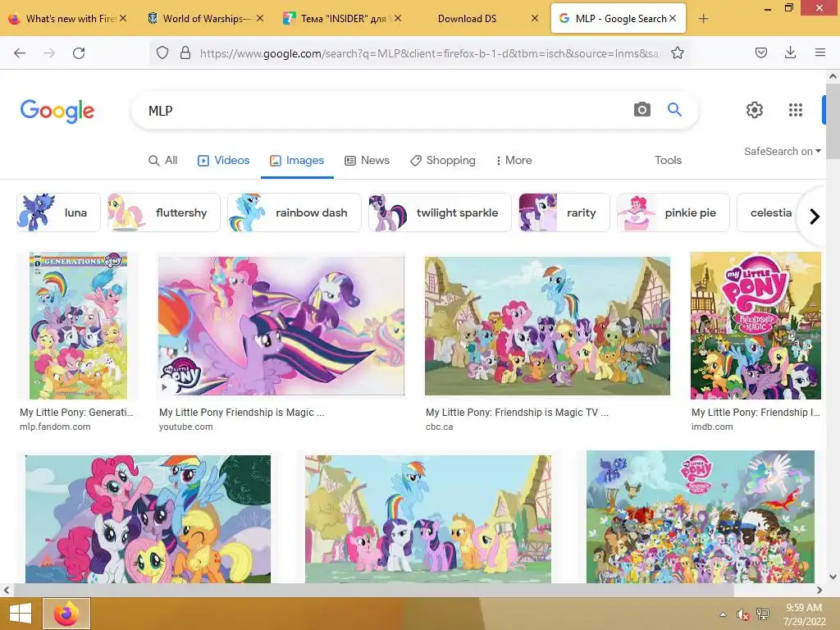This screenshot has height=630, width=840.
Task: Open the My Little Pony: Generati... link
Action: pyautogui.click(x=76, y=412)
